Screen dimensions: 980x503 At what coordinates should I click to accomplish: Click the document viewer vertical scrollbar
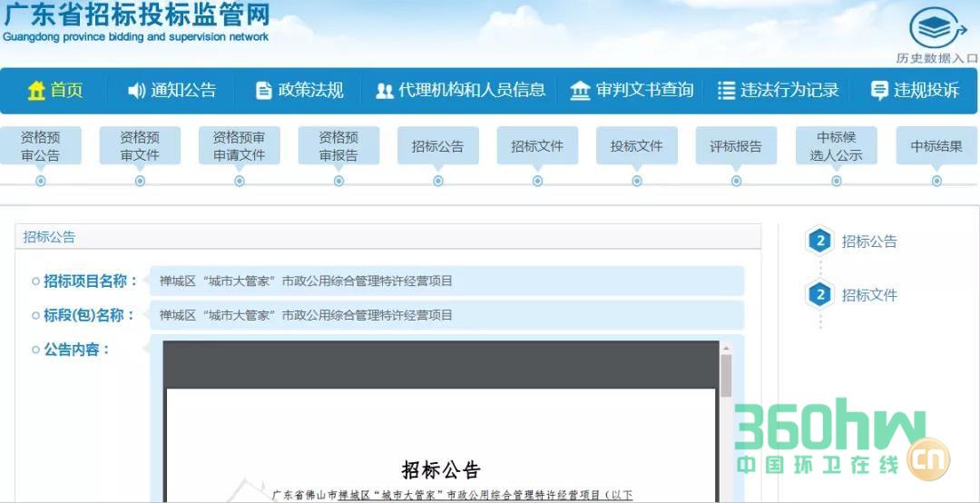[726, 375]
